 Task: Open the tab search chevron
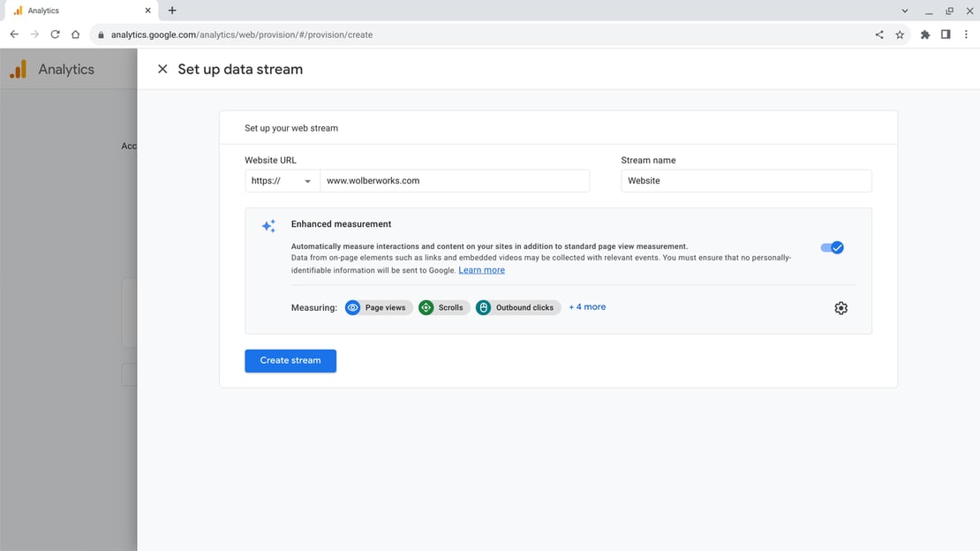[x=905, y=11]
